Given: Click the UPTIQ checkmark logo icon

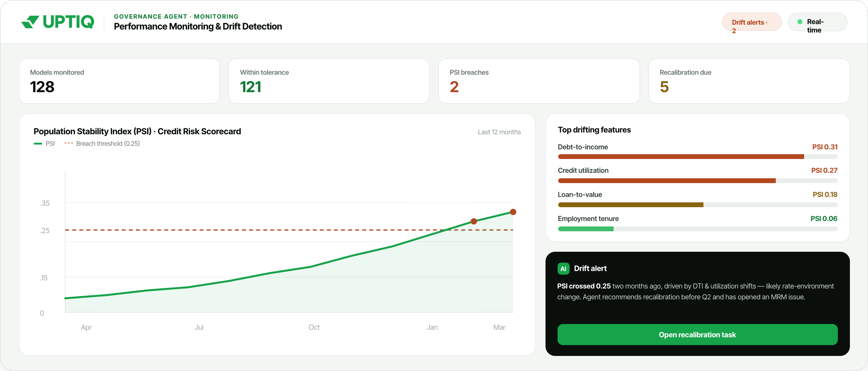Looking at the screenshot, I should click(x=30, y=22).
